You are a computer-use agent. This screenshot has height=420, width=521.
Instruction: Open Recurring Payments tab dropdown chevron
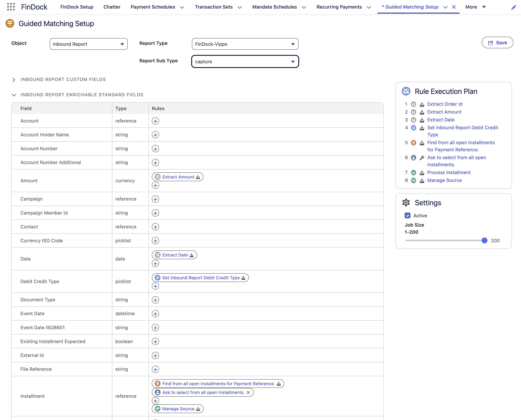tap(369, 7)
